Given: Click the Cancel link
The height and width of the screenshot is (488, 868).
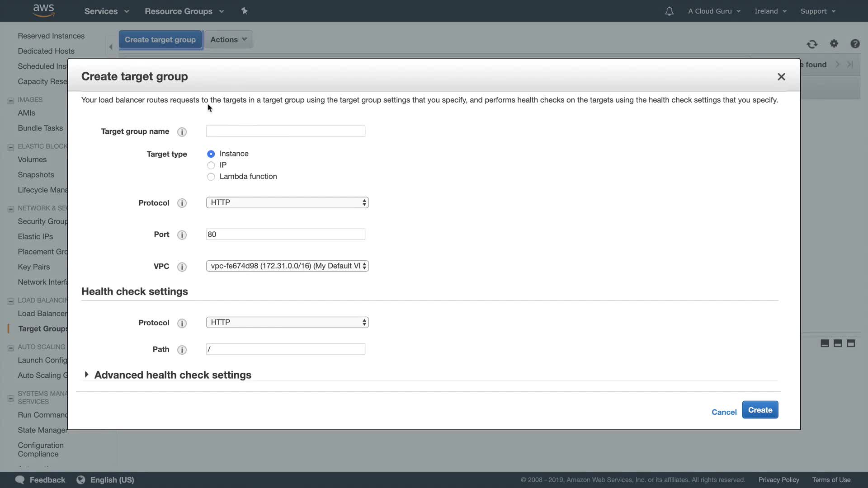Looking at the screenshot, I should pos(724,412).
